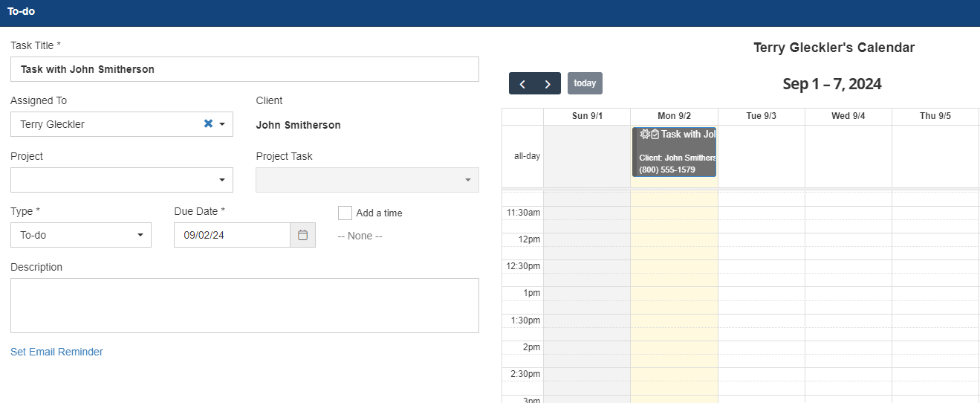980x403 pixels.
Task: Click the checklist icon on calendar task
Action: pyautogui.click(x=655, y=135)
